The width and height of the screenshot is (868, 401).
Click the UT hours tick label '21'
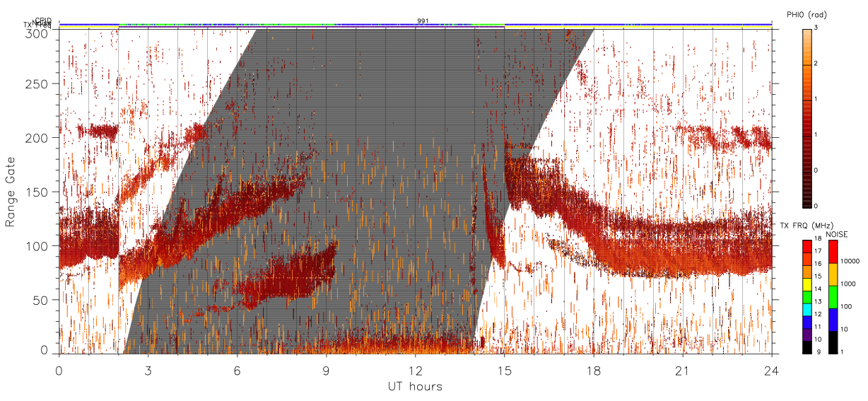point(682,370)
